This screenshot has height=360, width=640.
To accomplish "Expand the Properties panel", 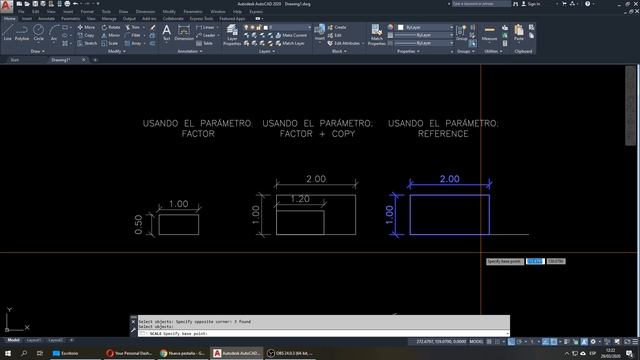I will pos(408,51).
